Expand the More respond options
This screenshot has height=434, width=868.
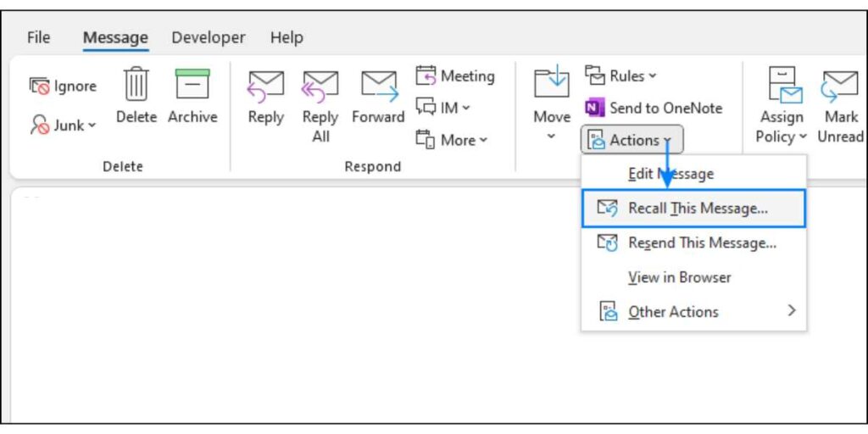click(452, 140)
